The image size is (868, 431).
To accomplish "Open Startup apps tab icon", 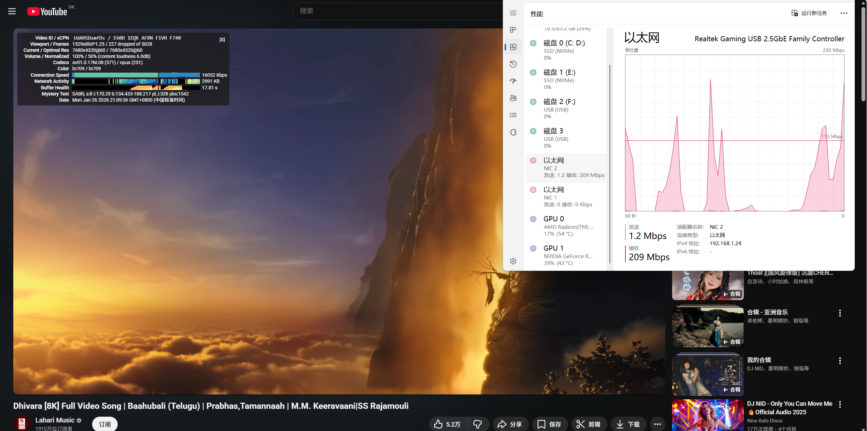I will 513,81.
